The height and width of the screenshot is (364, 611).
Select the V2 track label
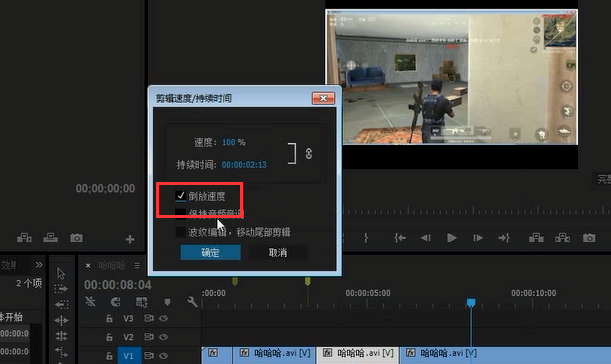click(128, 337)
